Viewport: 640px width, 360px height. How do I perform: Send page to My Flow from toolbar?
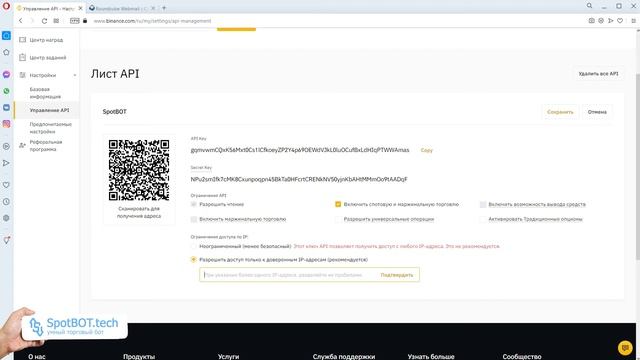point(611,21)
